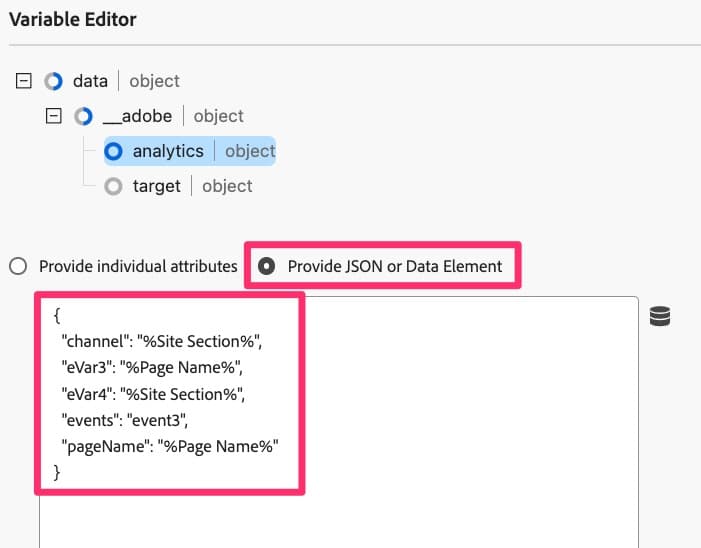This screenshot has width=701, height=548.
Task: Choose the Provide individual attributes radio button
Action: [17, 267]
